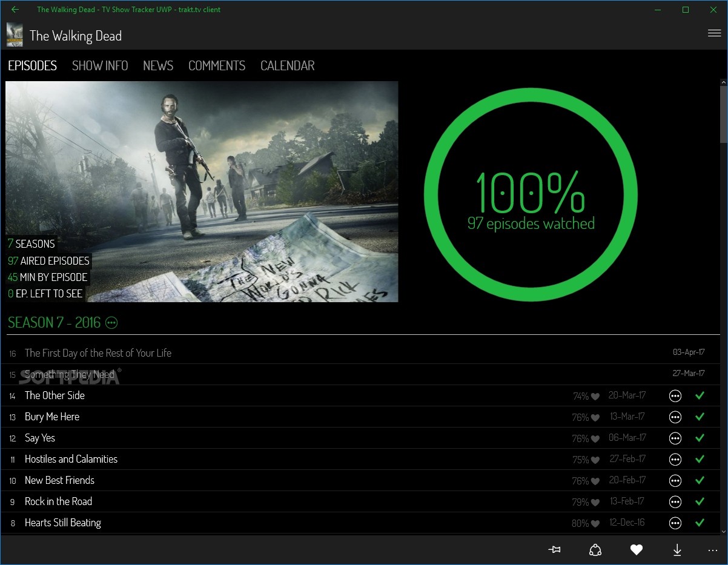Click the 20-Mar-17 air date
The height and width of the screenshot is (565, 728).
click(627, 395)
